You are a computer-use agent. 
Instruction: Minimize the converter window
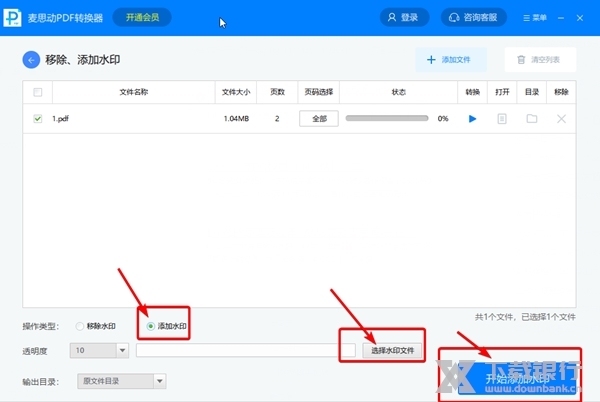[x=561, y=18]
